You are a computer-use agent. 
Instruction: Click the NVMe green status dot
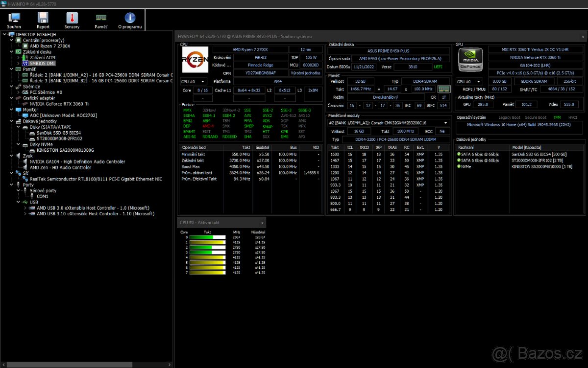point(459,166)
